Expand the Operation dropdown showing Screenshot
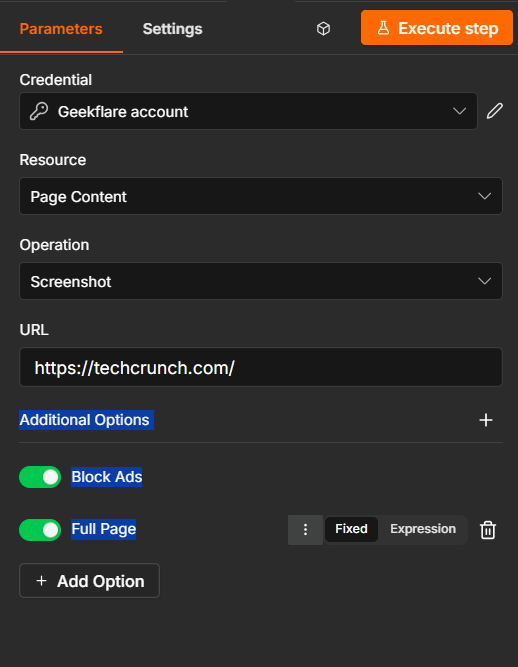518x667 pixels. pyautogui.click(x=261, y=281)
